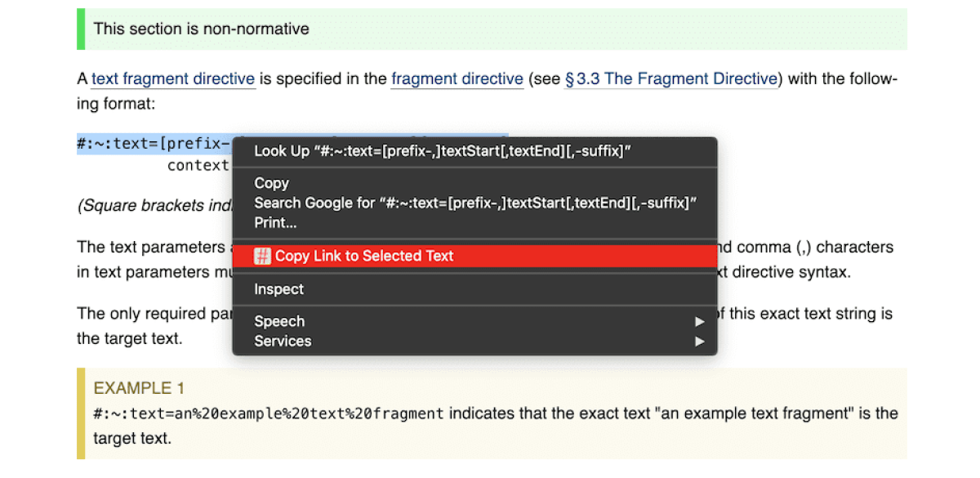This screenshot has width=980, height=478.
Task: Choose Copy Link to Selected Text
Action: coord(363,257)
